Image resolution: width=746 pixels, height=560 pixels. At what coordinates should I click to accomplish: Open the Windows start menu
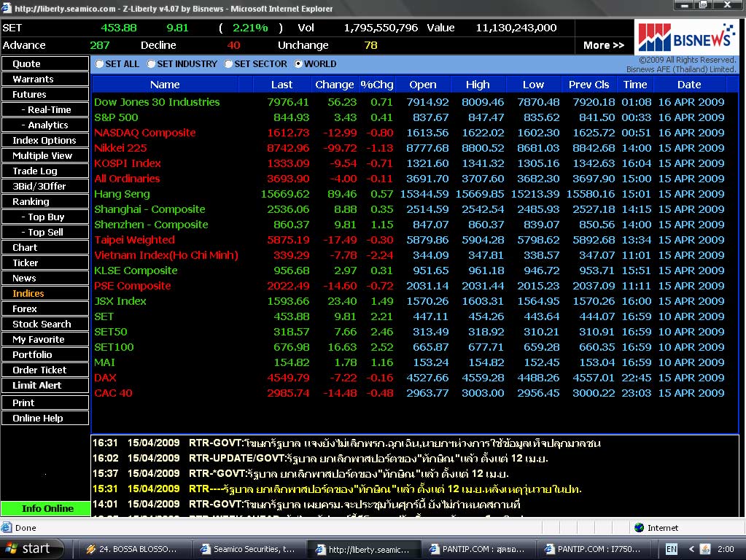pos(31,548)
